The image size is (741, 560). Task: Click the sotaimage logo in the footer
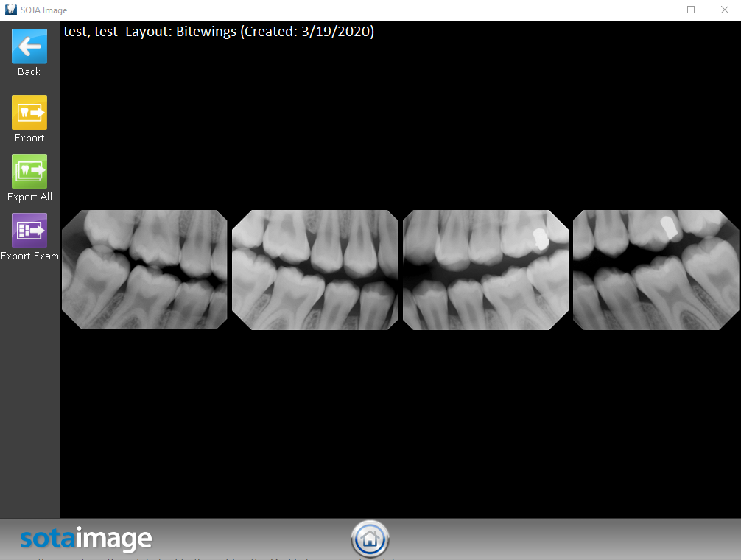(85, 539)
